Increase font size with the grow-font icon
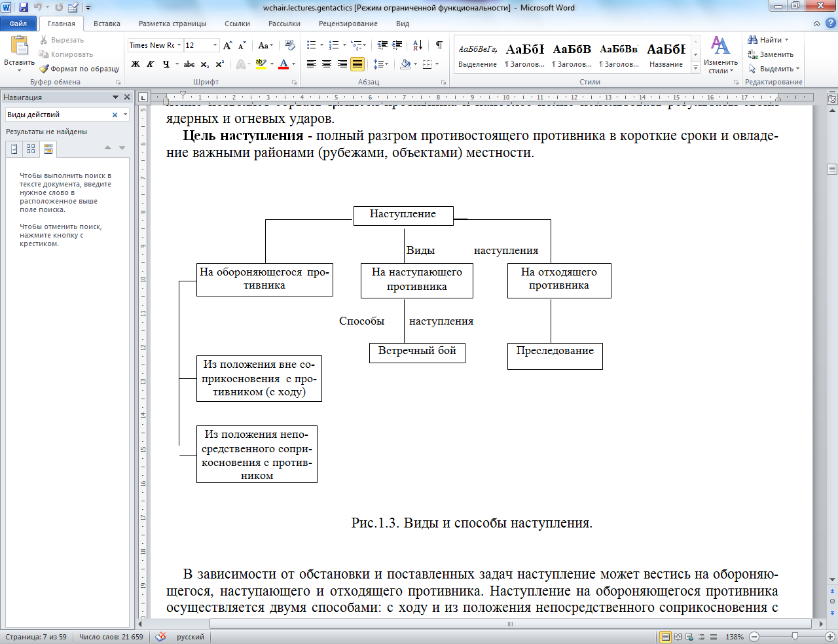Image resolution: width=838 pixels, height=644 pixels. pyautogui.click(x=227, y=45)
